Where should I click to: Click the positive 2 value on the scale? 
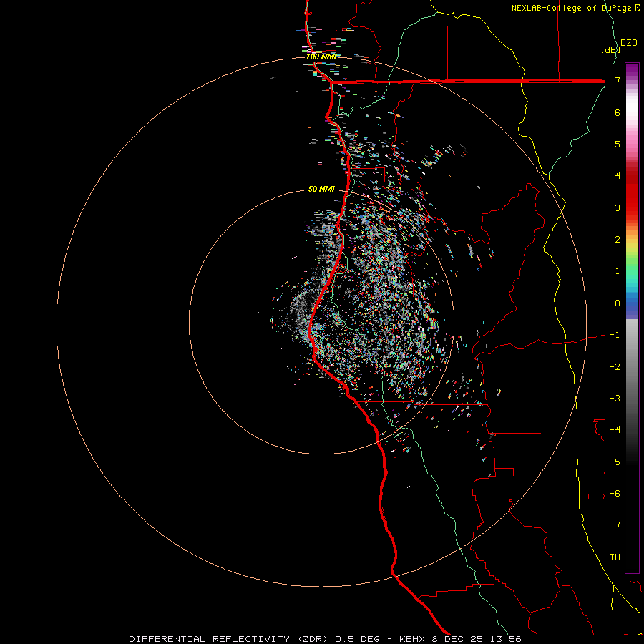[618, 240]
